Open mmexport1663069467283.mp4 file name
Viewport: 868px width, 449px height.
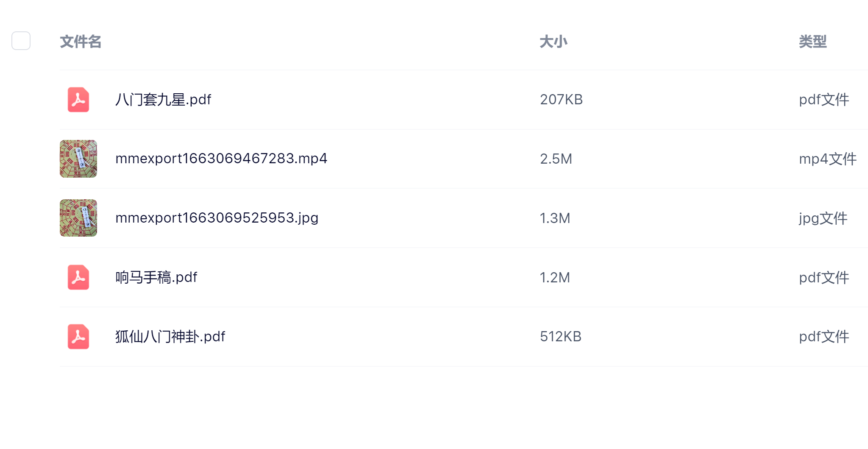(221, 159)
